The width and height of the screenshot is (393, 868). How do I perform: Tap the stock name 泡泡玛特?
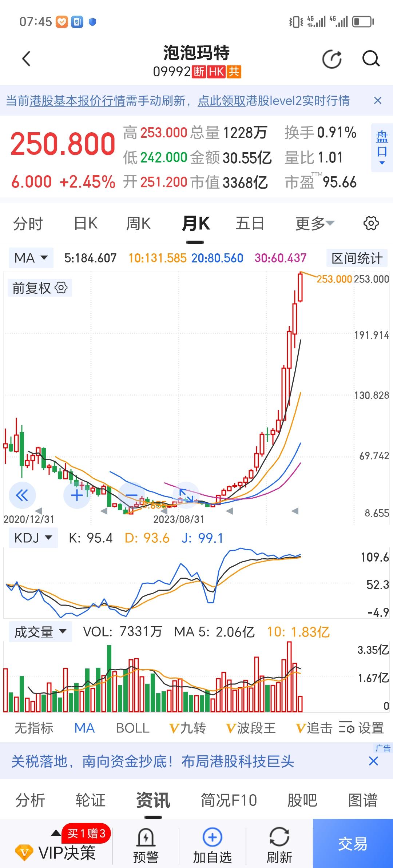(x=196, y=53)
